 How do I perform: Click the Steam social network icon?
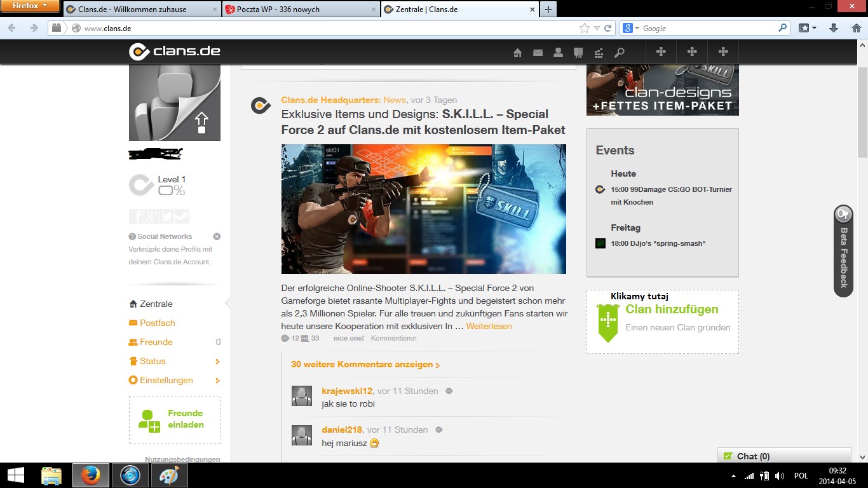coord(182,216)
